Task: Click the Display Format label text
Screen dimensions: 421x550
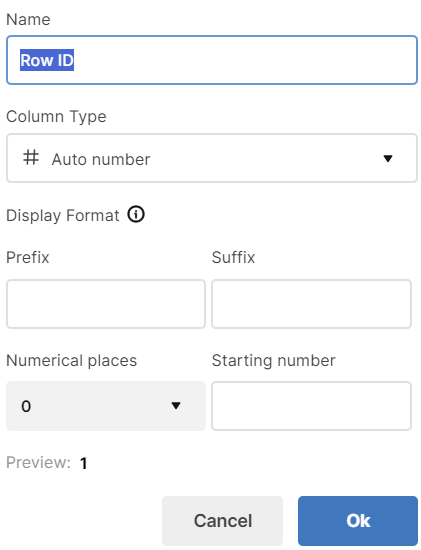Action: pos(63,215)
